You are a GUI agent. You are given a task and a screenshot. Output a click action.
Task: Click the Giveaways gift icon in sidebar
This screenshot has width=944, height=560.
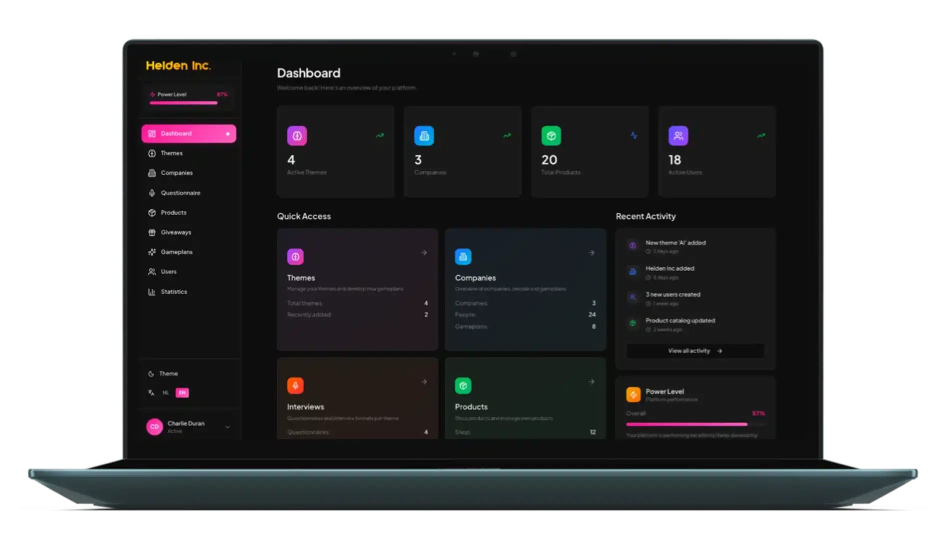click(152, 232)
